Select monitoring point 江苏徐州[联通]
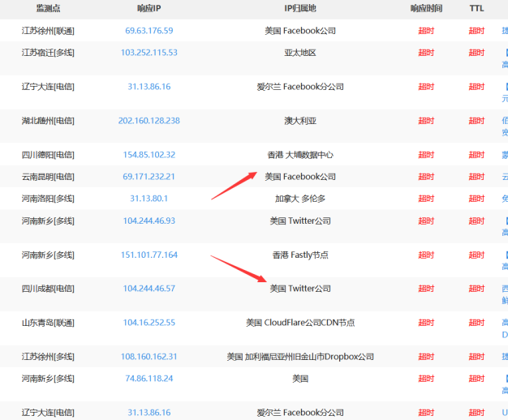Image resolution: width=508 pixels, height=420 pixels. pos(48,31)
